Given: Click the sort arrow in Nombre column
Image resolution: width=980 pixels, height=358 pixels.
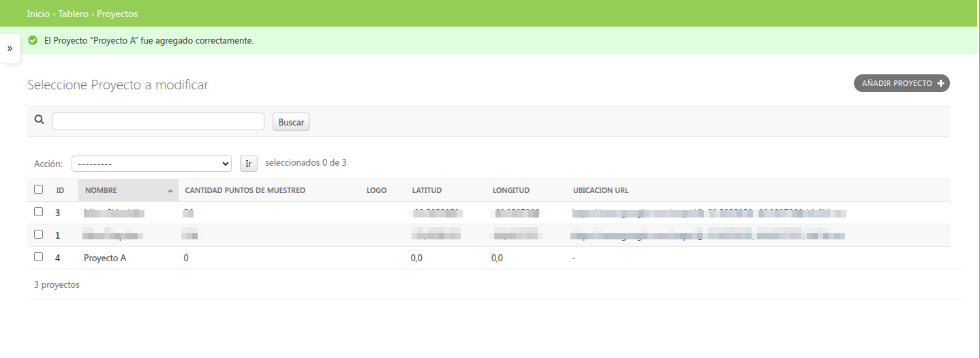Looking at the screenshot, I should click(x=170, y=191).
